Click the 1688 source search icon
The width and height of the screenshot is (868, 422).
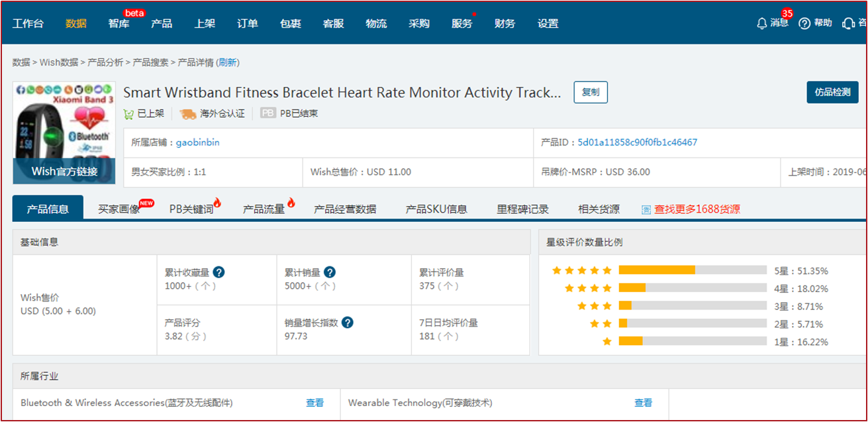[646, 209]
